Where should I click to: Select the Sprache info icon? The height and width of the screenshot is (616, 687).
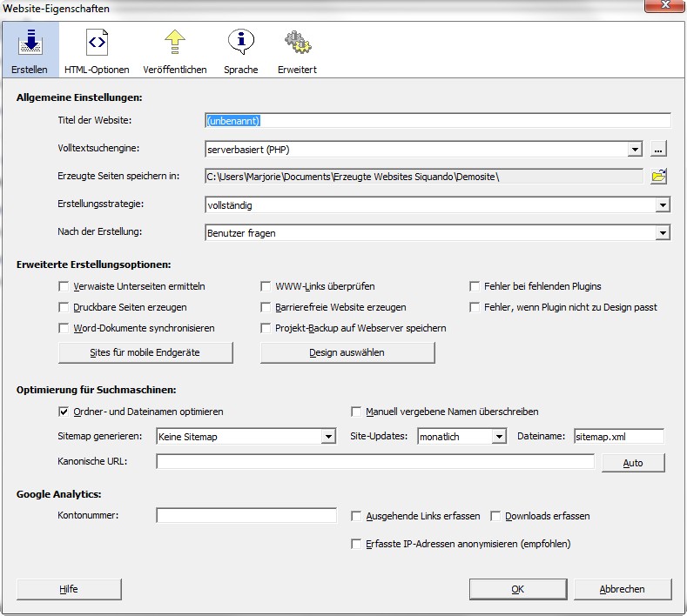click(240, 44)
